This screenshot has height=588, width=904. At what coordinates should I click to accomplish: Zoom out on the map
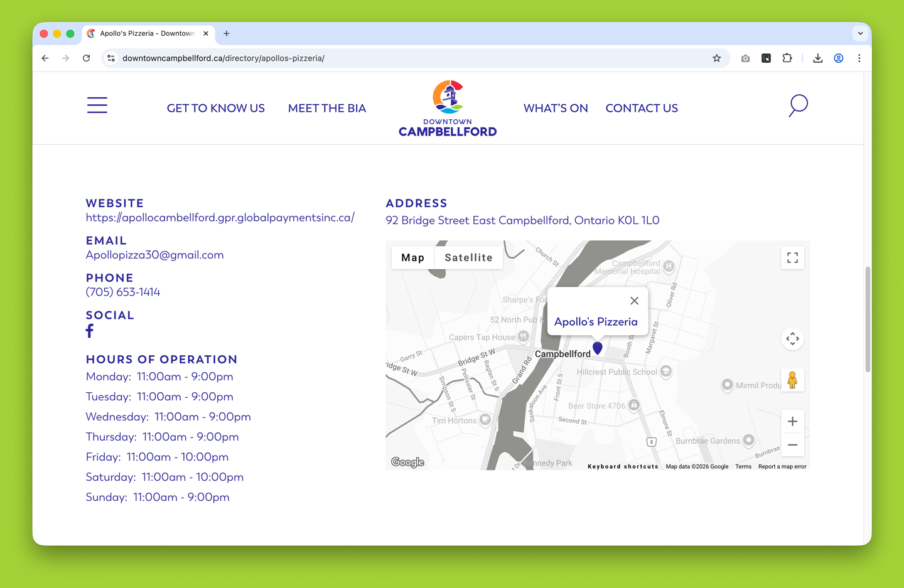tap(792, 445)
